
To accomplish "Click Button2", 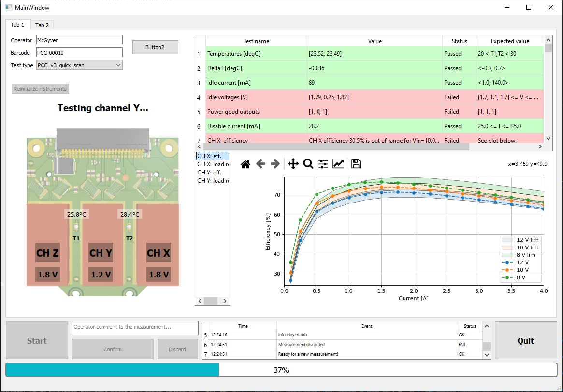I will point(155,47).
